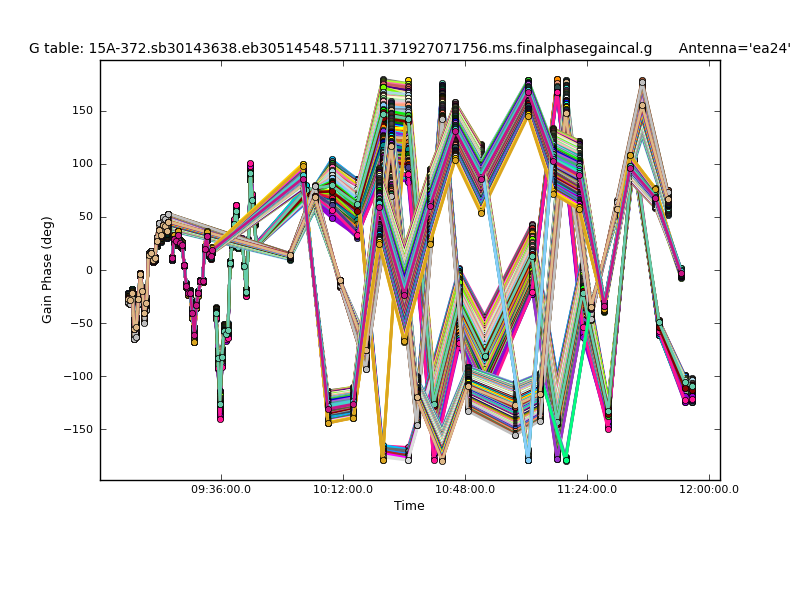800x600 pixels.
Task: Select the Antenna='ea24' label
Action: point(734,48)
